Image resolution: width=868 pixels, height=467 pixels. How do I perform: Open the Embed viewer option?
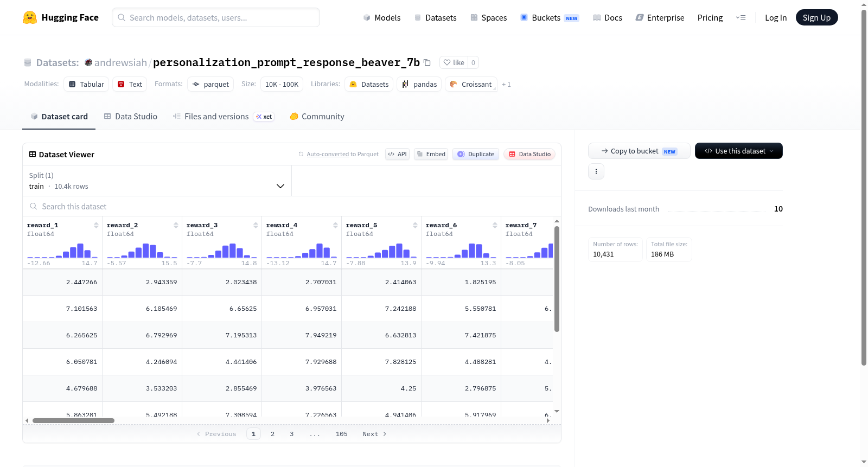click(431, 154)
